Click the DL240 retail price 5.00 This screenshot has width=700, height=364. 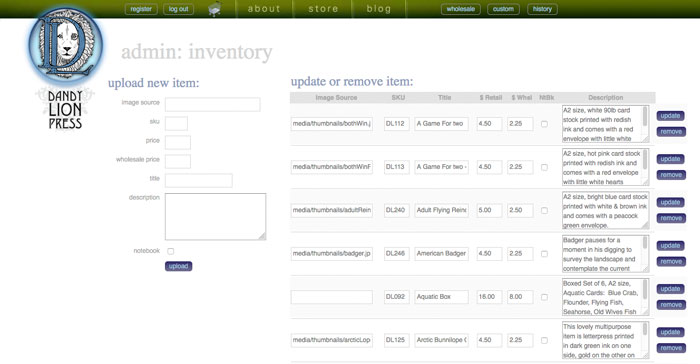tap(489, 210)
